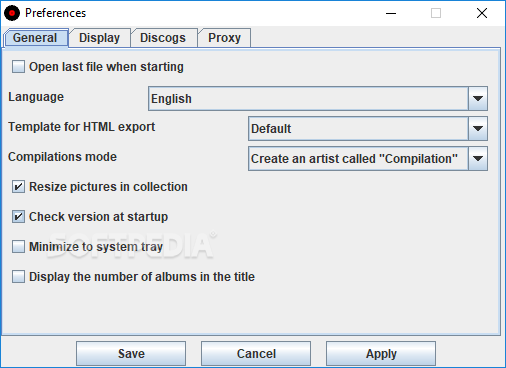This screenshot has height=368, width=506.
Task: Open the Discogs tab
Action: [163, 38]
